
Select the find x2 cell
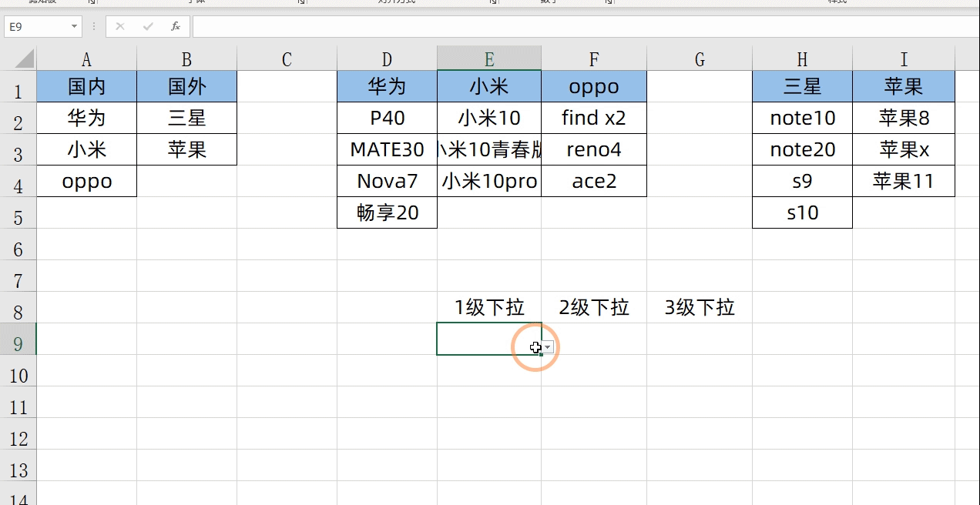[x=594, y=118]
